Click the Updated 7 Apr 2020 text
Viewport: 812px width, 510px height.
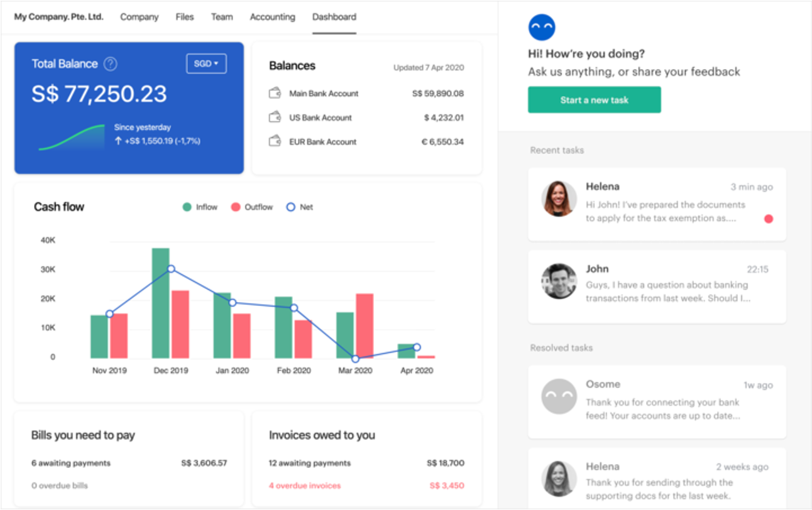click(429, 67)
